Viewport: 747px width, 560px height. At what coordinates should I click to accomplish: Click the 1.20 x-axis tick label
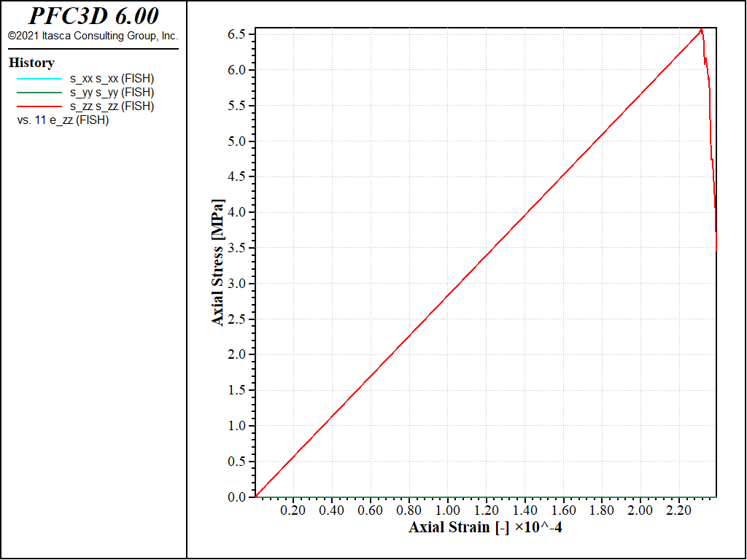click(x=486, y=510)
